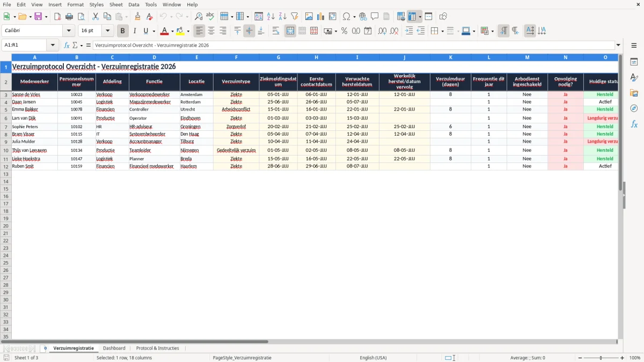Viewport: 644px width, 362px height.
Task: Insert a chart
Action: pos(321,17)
